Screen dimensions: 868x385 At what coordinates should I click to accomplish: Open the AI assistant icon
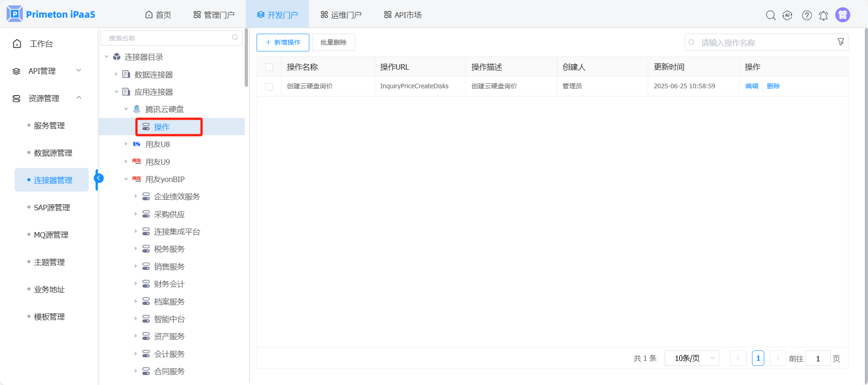[787, 15]
